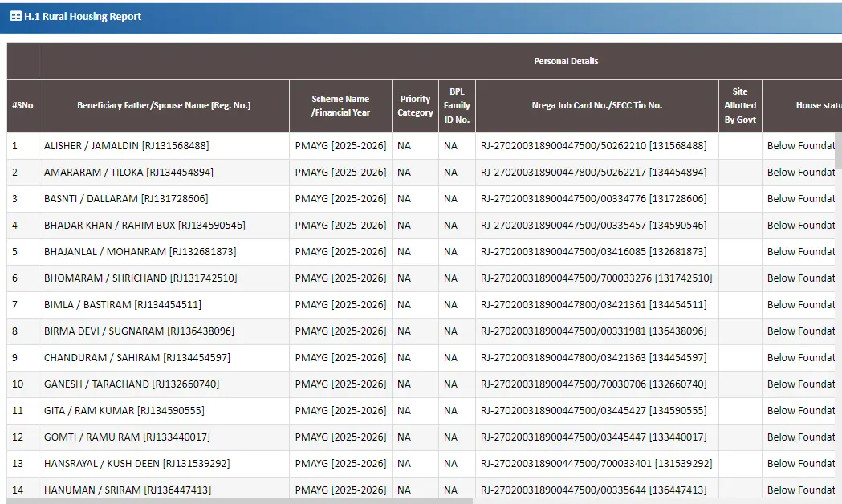Image resolution: width=842 pixels, height=504 pixels.
Task: Click the Site Allotted By Govt header
Action: click(x=740, y=105)
